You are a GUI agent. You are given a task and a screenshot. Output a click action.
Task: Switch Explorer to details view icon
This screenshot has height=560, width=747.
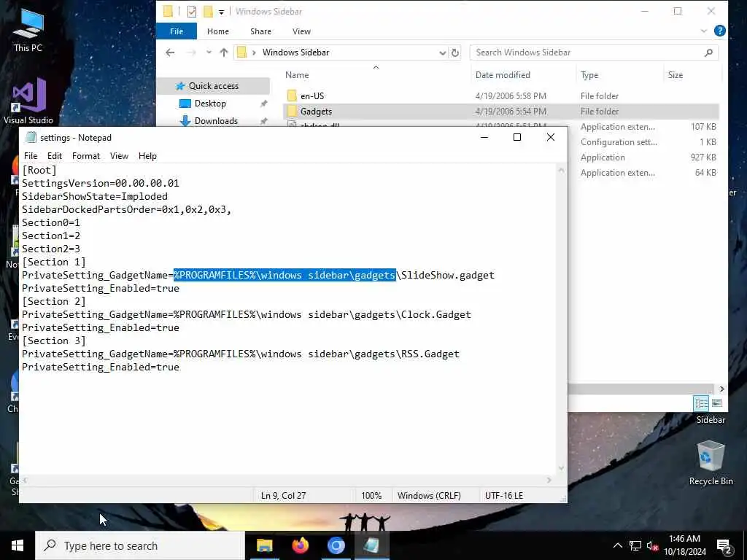(701, 403)
